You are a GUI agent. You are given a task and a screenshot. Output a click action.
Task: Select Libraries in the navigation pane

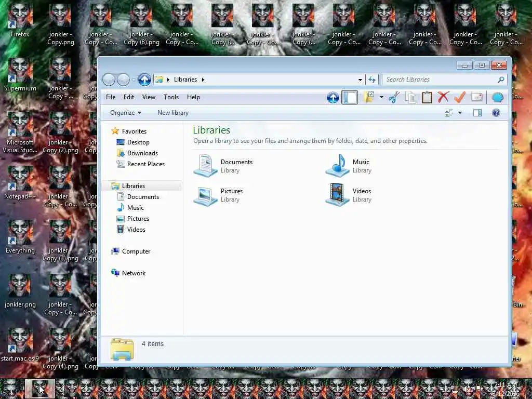tap(142, 186)
